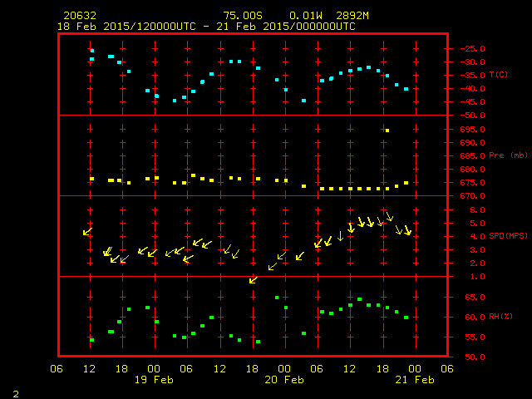Click the 1.0 wind speed axis value

(x=477, y=277)
